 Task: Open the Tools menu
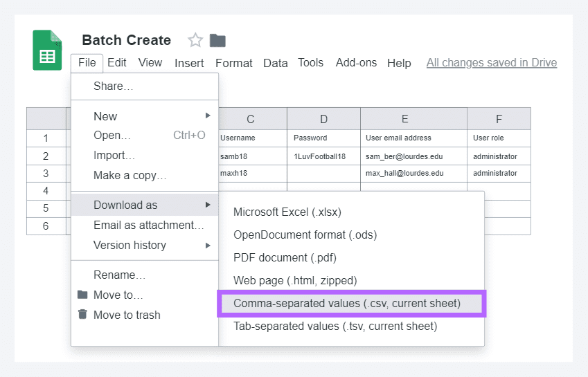[x=310, y=62]
